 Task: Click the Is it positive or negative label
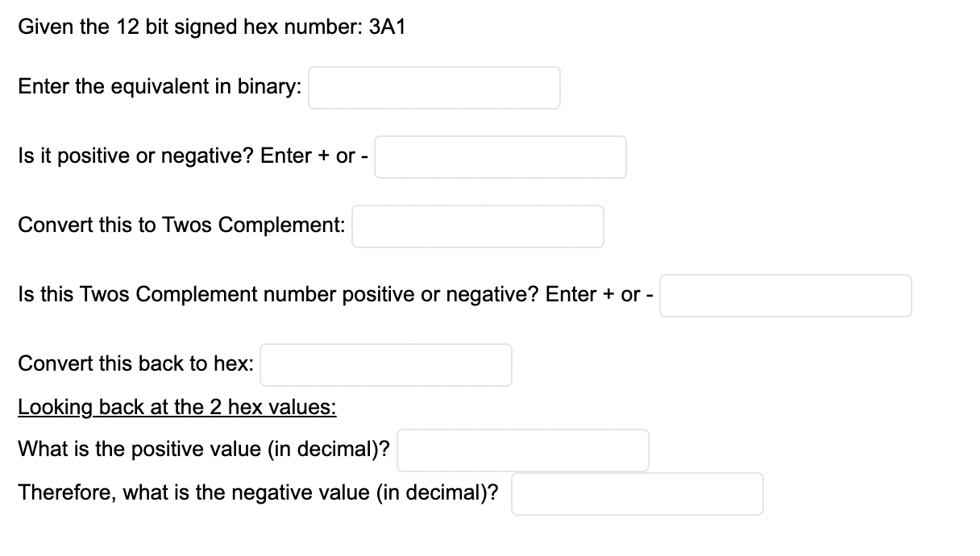137,156
